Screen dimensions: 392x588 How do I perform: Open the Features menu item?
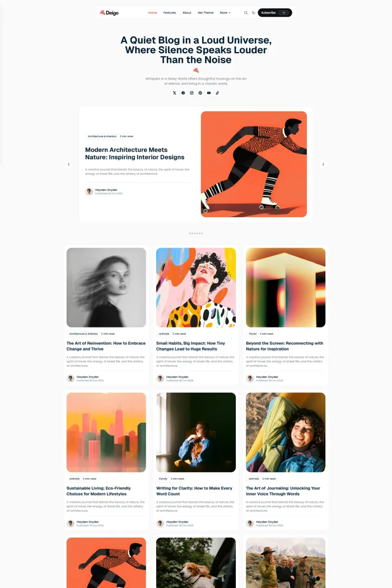click(170, 13)
